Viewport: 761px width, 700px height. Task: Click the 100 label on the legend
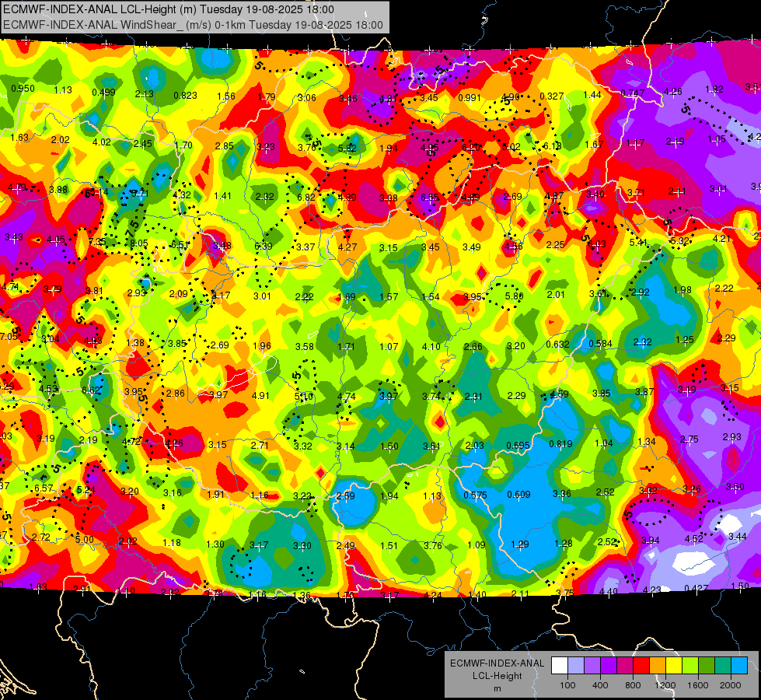(567, 685)
